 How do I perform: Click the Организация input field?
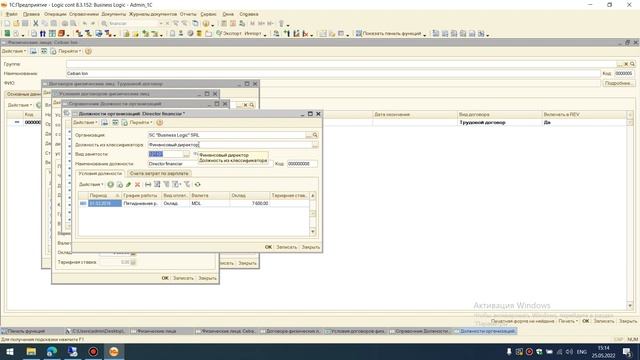[x=227, y=135]
